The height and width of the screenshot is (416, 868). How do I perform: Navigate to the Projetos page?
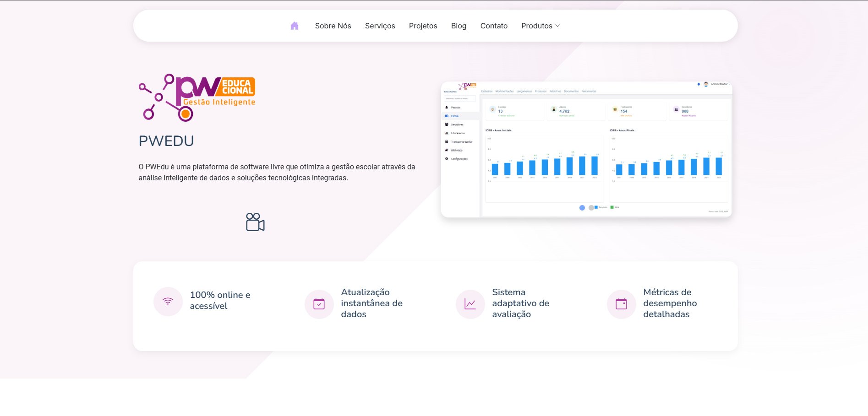click(x=423, y=26)
